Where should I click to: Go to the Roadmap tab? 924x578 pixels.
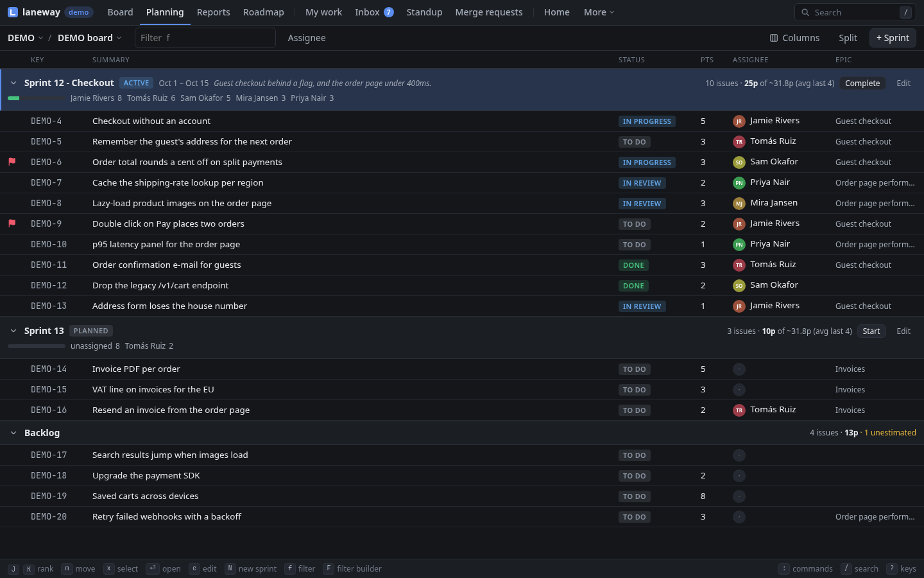(x=264, y=12)
